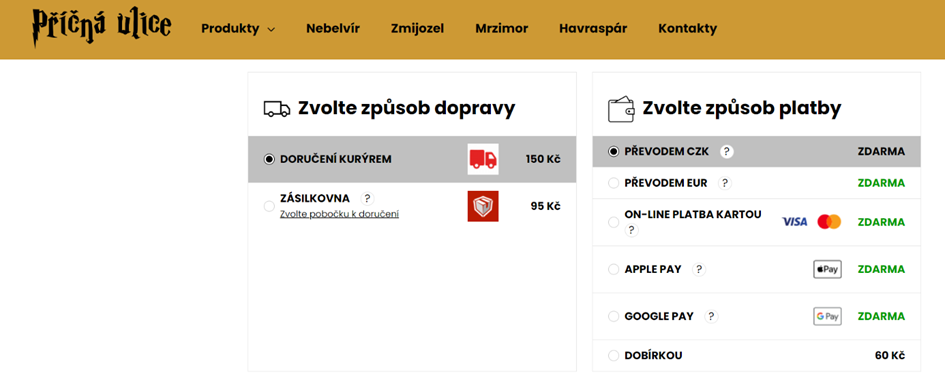Open help icon under On-line platba kartou
The image size is (945, 383).
[631, 230]
